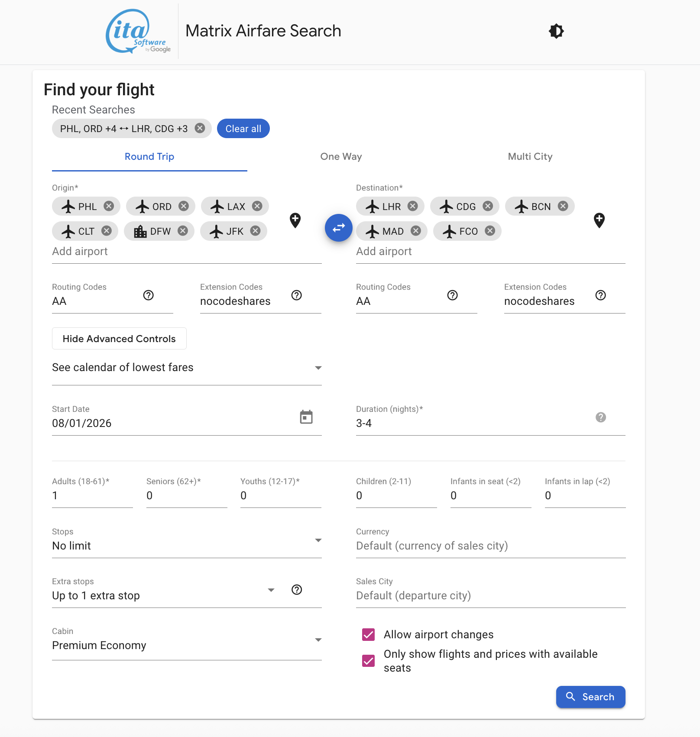Click Clear all recent searches

tap(243, 129)
